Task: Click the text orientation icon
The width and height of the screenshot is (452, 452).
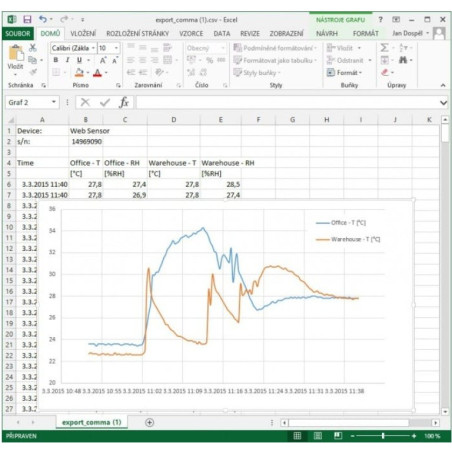Action: [x=159, y=72]
